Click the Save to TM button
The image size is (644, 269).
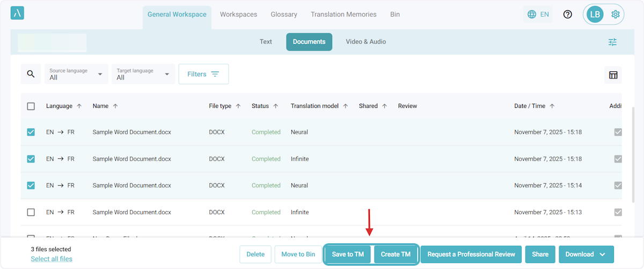click(348, 255)
